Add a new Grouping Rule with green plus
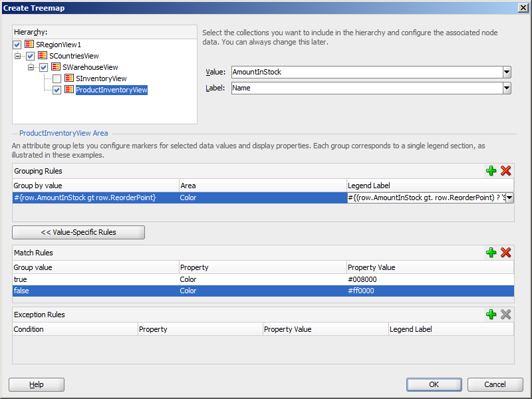The height and width of the screenshot is (399, 532). [491, 171]
